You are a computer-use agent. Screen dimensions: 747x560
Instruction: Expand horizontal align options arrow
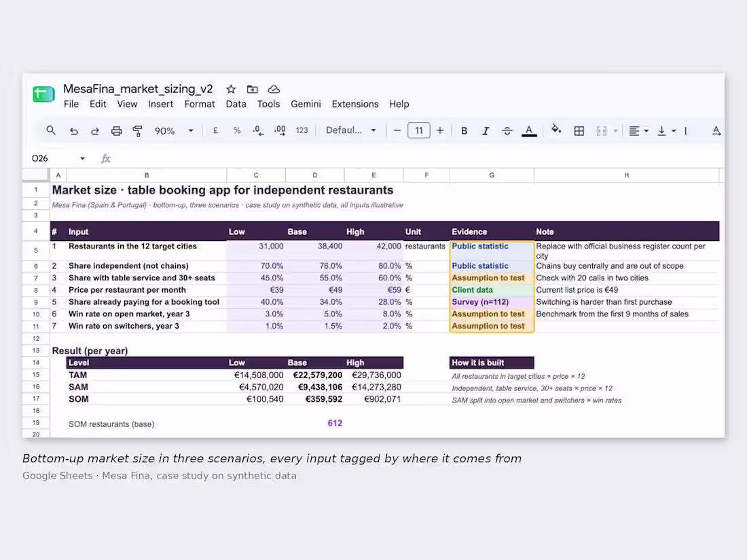[646, 131]
